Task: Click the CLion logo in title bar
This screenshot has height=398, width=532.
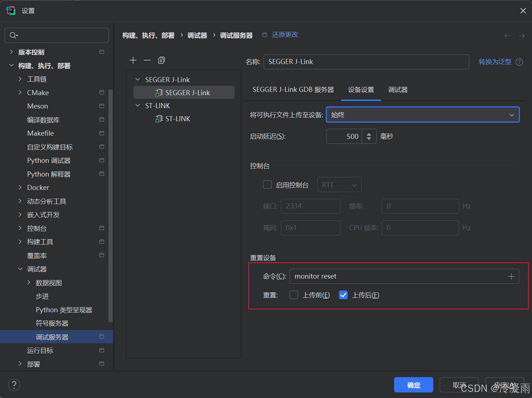Action: point(11,10)
